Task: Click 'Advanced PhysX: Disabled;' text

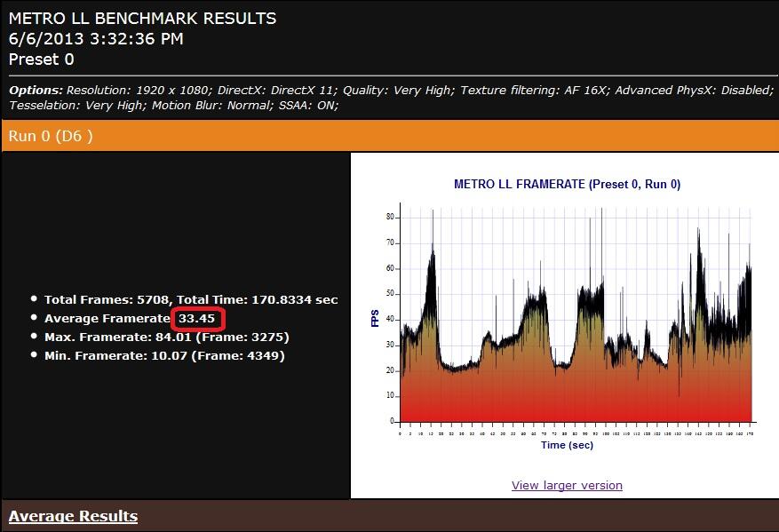Action: click(x=694, y=91)
